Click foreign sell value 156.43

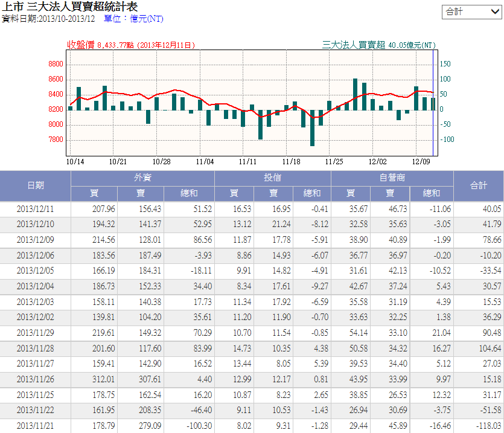click(x=150, y=209)
